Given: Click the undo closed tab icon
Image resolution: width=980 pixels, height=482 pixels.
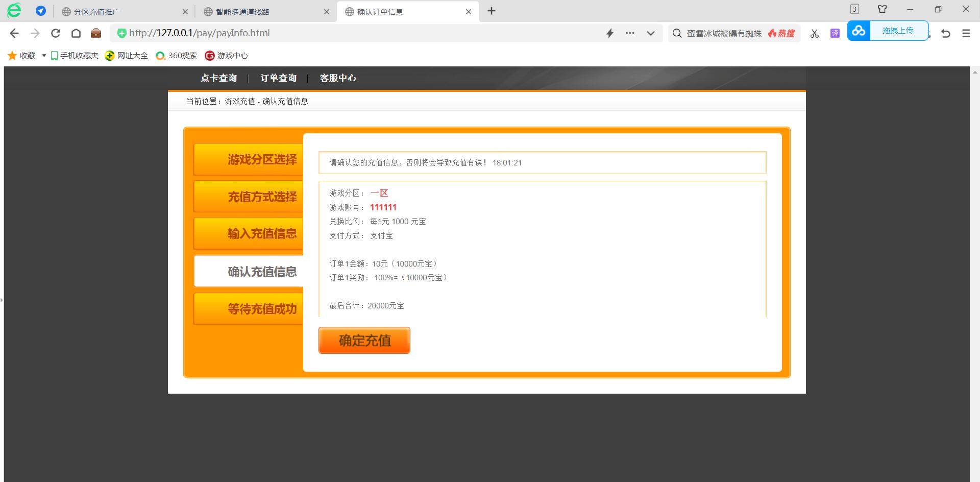Looking at the screenshot, I should pos(946,33).
